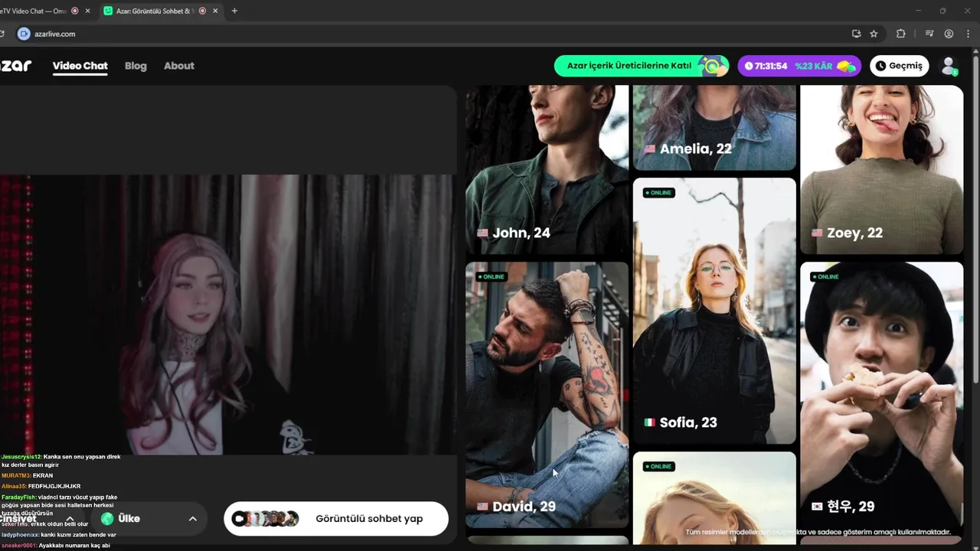Image resolution: width=980 pixels, height=551 pixels.
Task: Click the globe icon beside Ülke
Action: [x=107, y=519]
